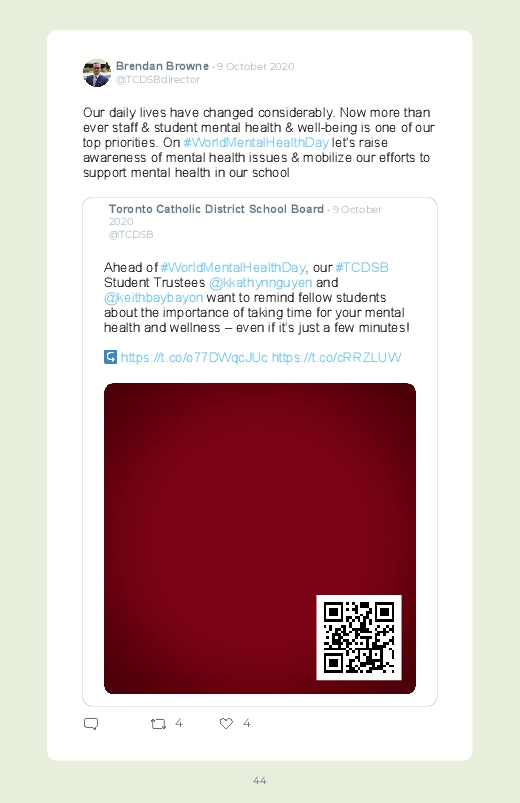Click Toronto Catholic District School Board name
Image resolution: width=520 pixels, height=803 pixels.
pyautogui.click(x=216, y=209)
